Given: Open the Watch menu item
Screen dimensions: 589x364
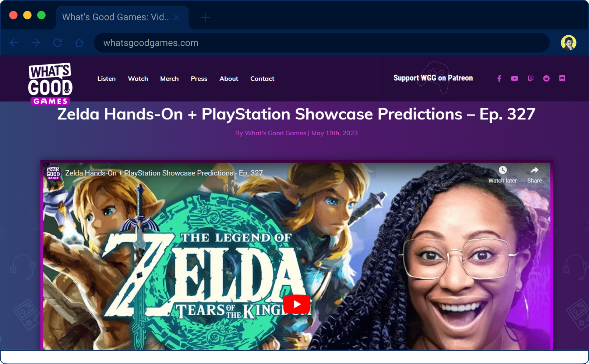Looking at the screenshot, I should (138, 79).
